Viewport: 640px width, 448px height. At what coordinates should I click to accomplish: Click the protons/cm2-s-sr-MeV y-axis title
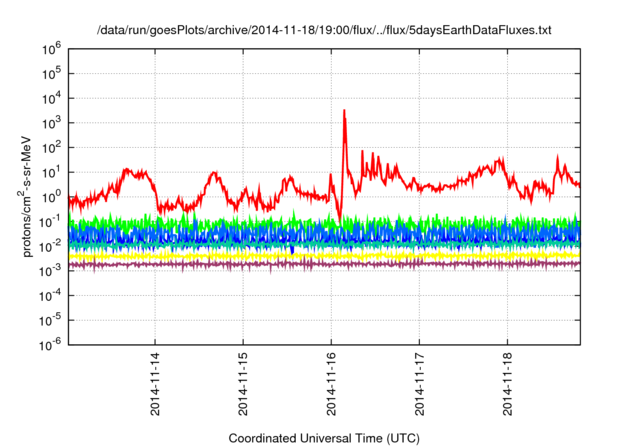click(26, 197)
